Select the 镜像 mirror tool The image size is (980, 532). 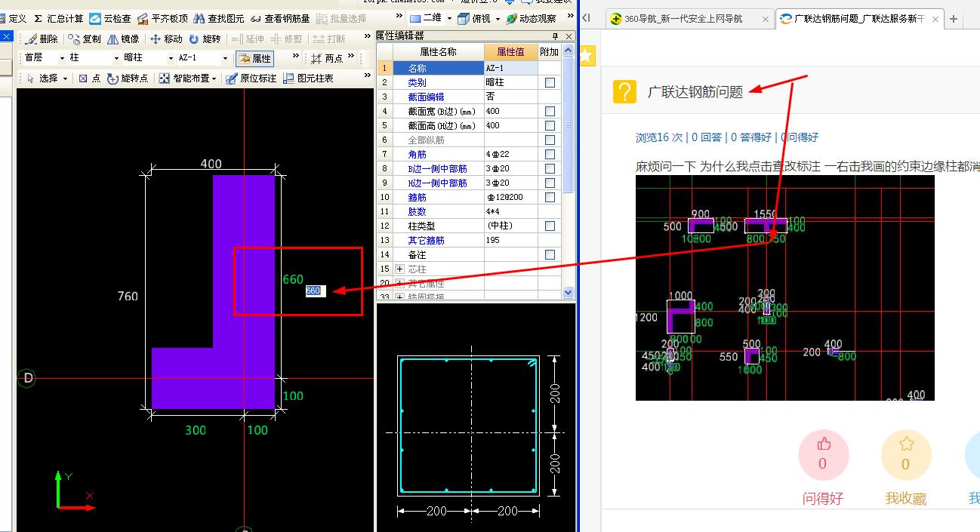(123, 38)
